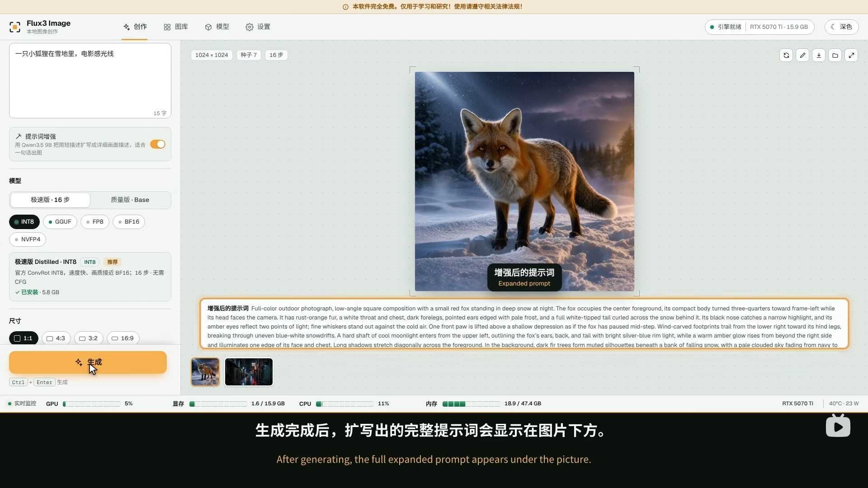Choose the 4:3 aspect ratio

[x=56, y=338]
